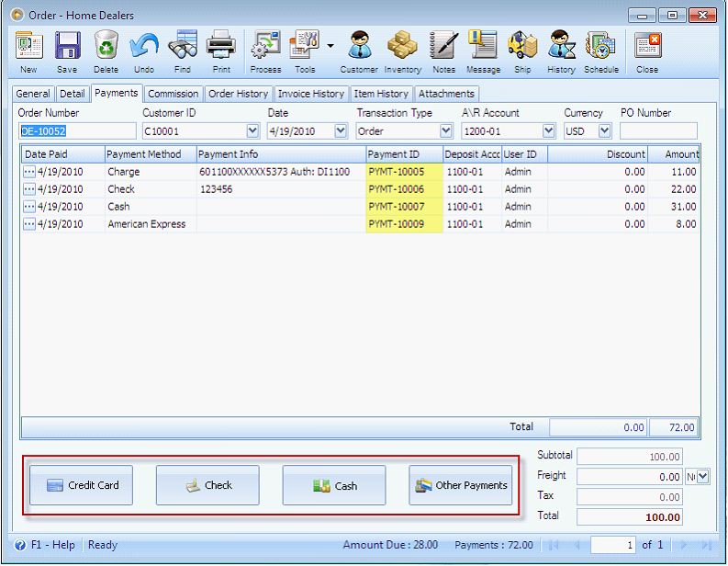Click the Cash payment button
Viewport: 728px width, 566px height.
pyautogui.click(x=334, y=485)
